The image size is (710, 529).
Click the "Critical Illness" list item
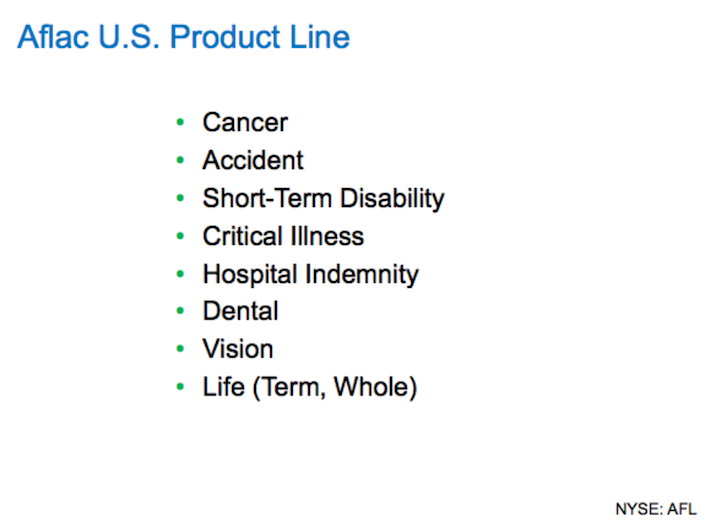click(283, 236)
